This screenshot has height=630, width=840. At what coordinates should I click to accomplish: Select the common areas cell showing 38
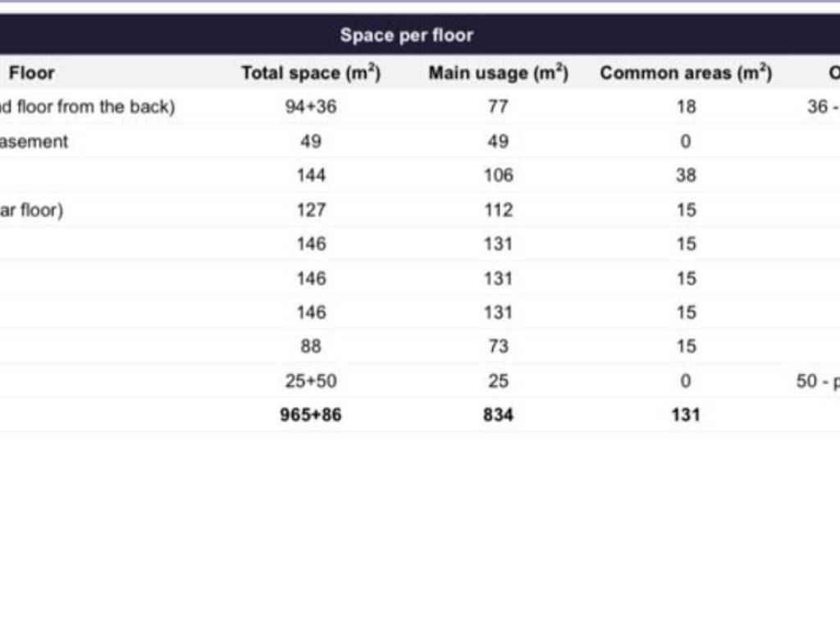click(687, 176)
